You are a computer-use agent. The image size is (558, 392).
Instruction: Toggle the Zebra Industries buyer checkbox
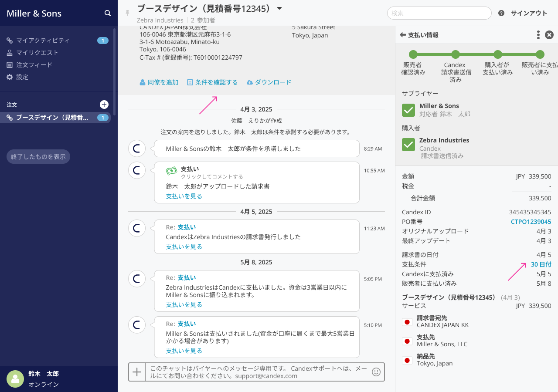tap(408, 145)
